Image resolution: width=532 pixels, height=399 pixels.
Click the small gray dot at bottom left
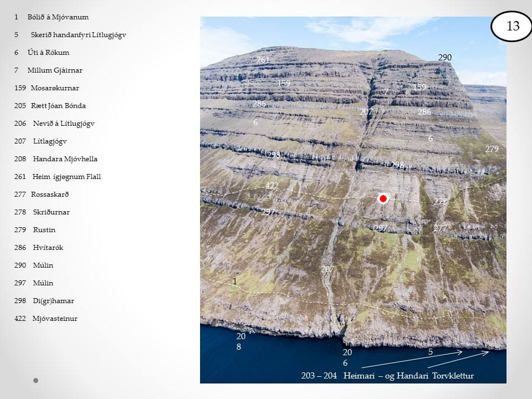point(36,381)
